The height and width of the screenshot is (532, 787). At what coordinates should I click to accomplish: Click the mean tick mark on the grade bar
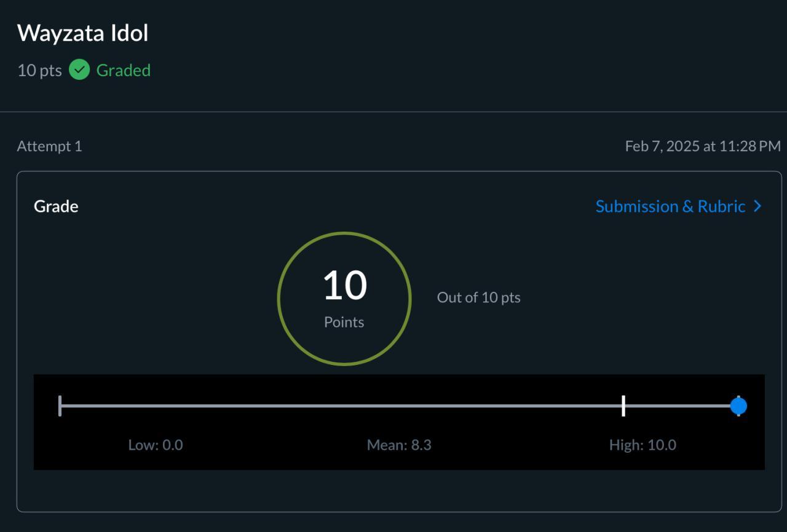click(x=623, y=406)
